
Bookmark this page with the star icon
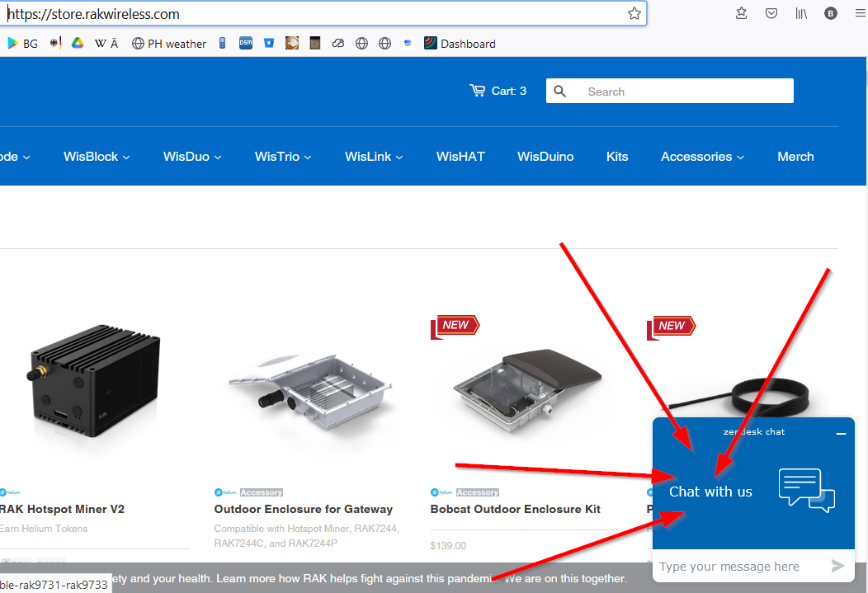coord(634,13)
